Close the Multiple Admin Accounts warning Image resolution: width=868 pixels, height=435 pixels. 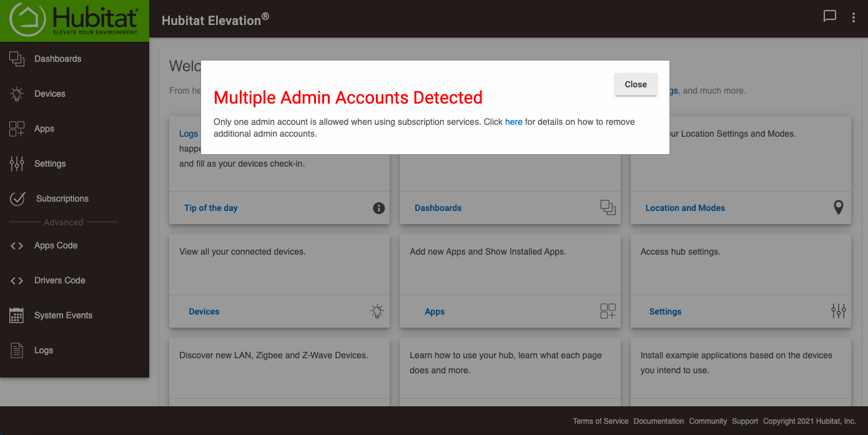pyautogui.click(x=636, y=84)
